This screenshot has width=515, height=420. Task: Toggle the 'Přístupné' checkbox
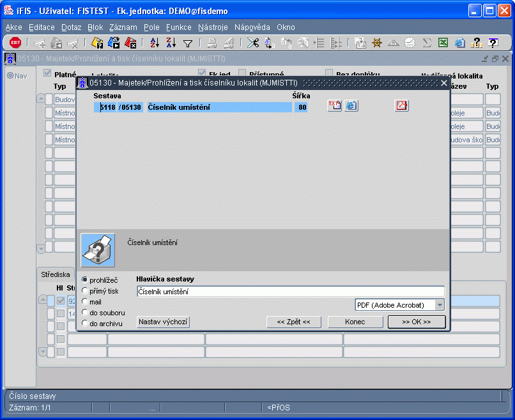point(242,73)
